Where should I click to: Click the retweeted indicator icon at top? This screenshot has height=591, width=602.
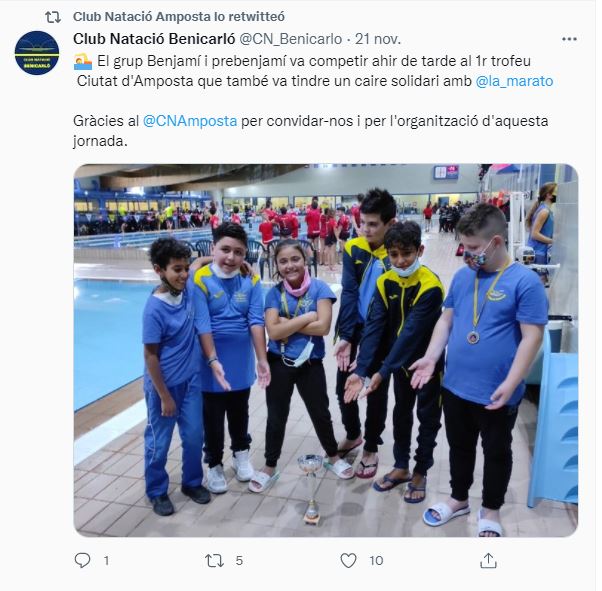(x=53, y=17)
